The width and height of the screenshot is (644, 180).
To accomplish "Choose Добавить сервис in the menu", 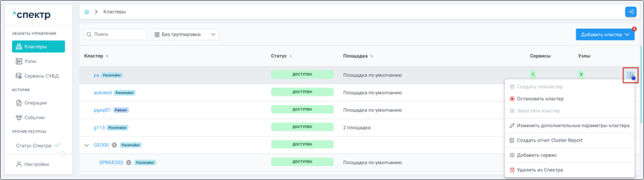I will tap(536, 155).
